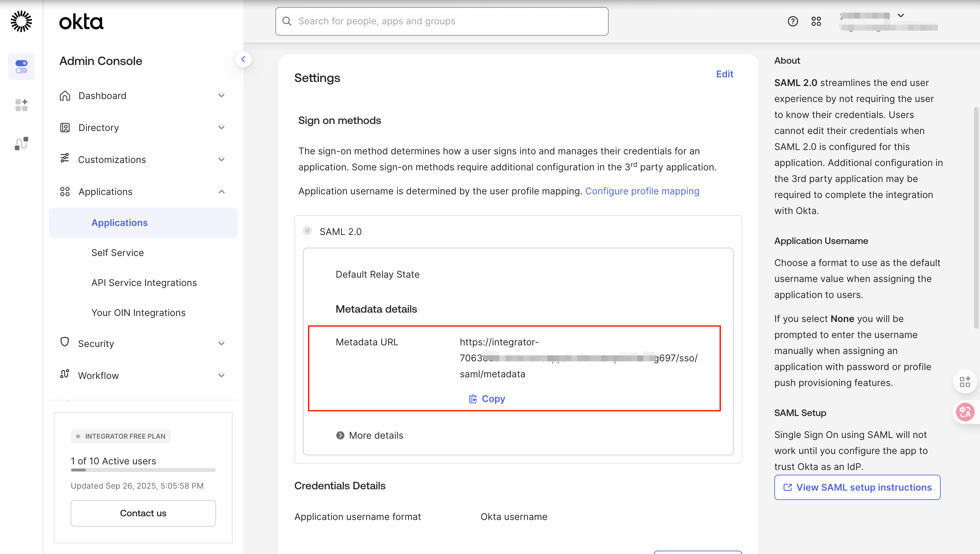Click the floating grid-sparkle widget icon
Viewport: 980px width, 554px height.
(965, 381)
